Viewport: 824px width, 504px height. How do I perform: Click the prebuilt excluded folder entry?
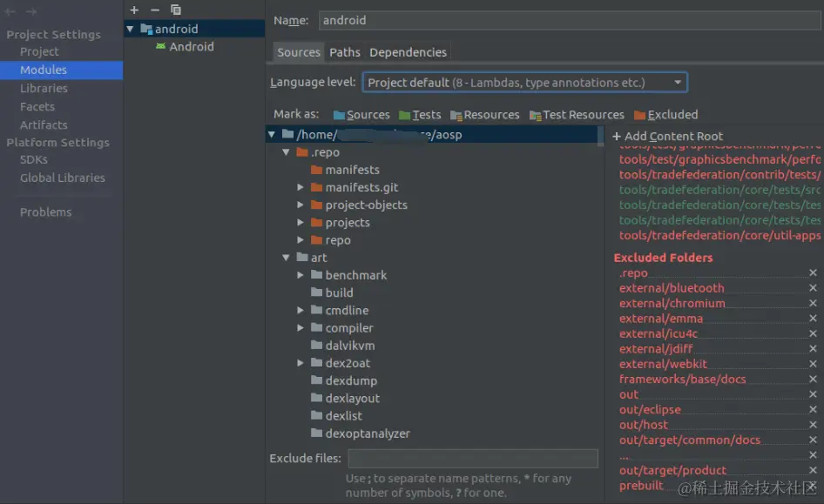click(641, 486)
